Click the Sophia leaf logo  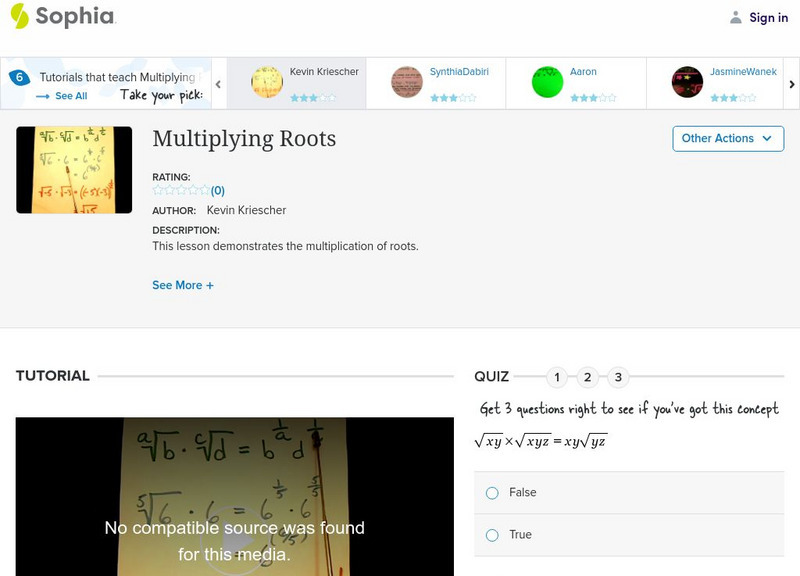[x=18, y=17]
